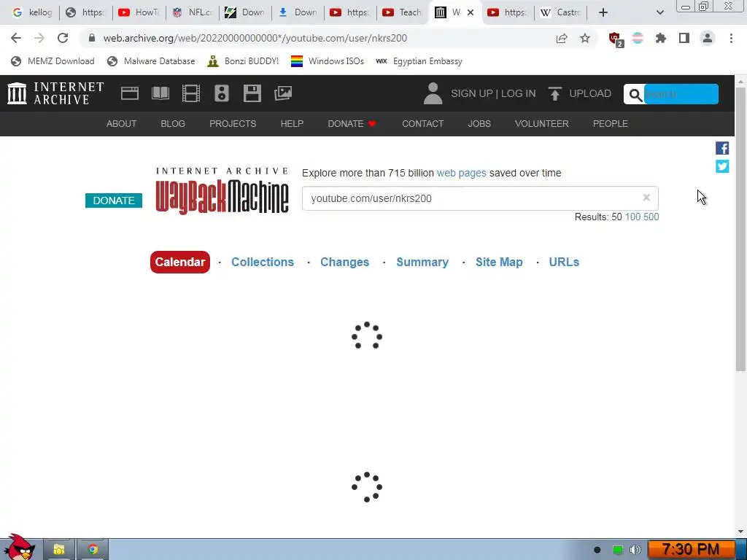The width and height of the screenshot is (747, 560).
Task: Click the magnifier search icon
Action: click(x=635, y=94)
